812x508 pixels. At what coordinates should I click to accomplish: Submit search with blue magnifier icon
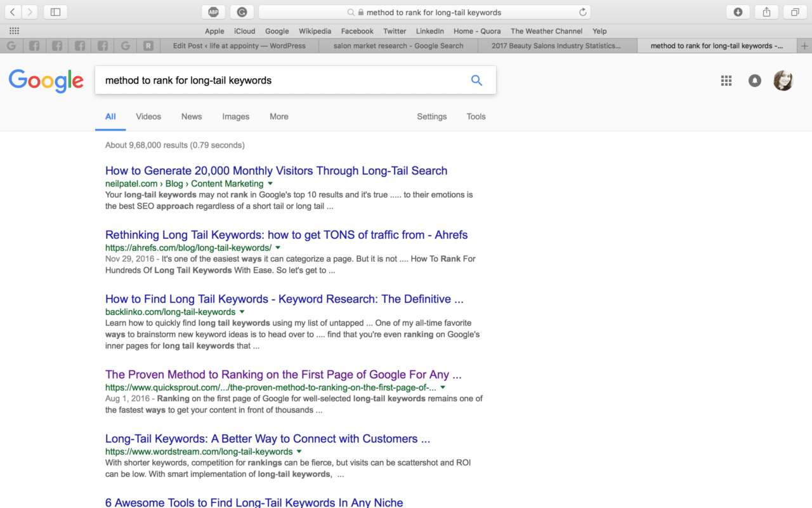(476, 80)
